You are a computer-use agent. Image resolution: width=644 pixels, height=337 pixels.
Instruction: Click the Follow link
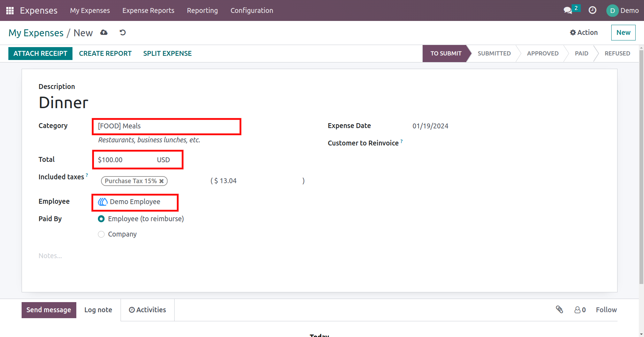(606, 310)
